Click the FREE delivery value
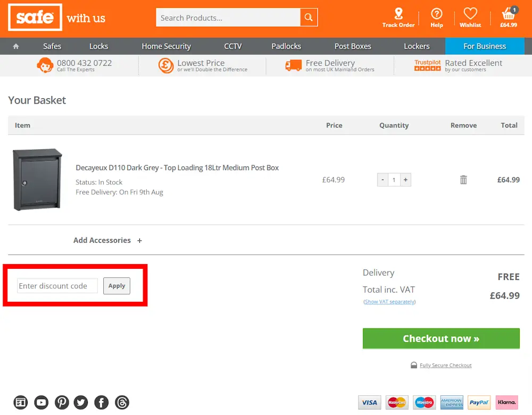The width and height of the screenshot is (532, 415). click(x=508, y=277)
